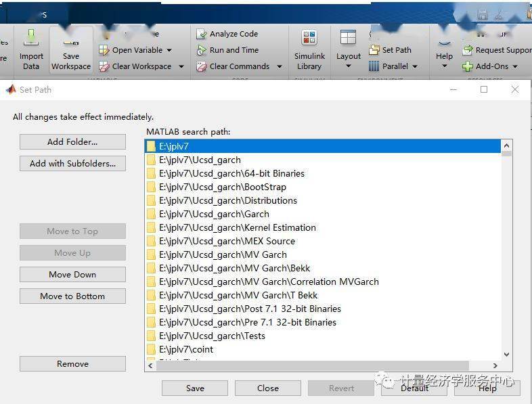The image size is (532, 404).
Task: Click Add with Subfolders... button
Action: point(72,164)
